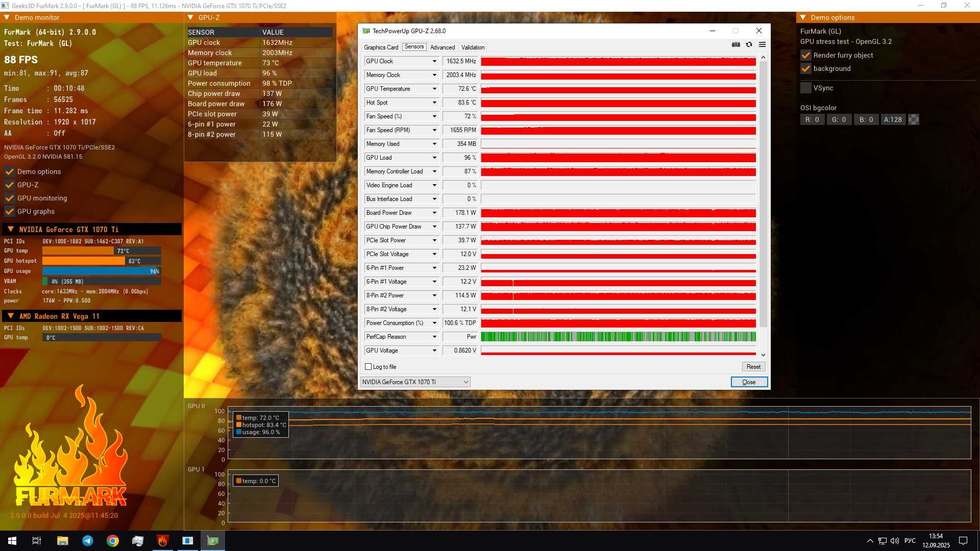Viewport: 980px width, 551px height.
Task: Open the Memory Used sensor dropdown
Action: [x=434, y=144]
